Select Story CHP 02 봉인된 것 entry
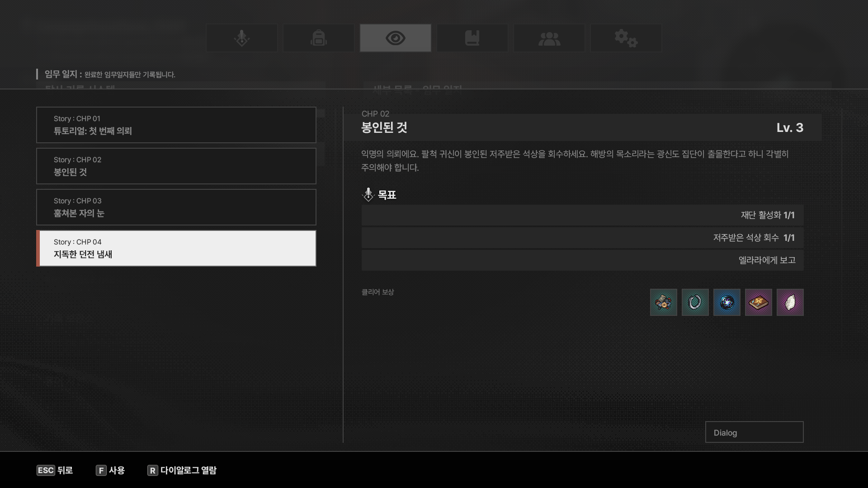This screenshot has width=868, height=488. click(x=176, y=166)
